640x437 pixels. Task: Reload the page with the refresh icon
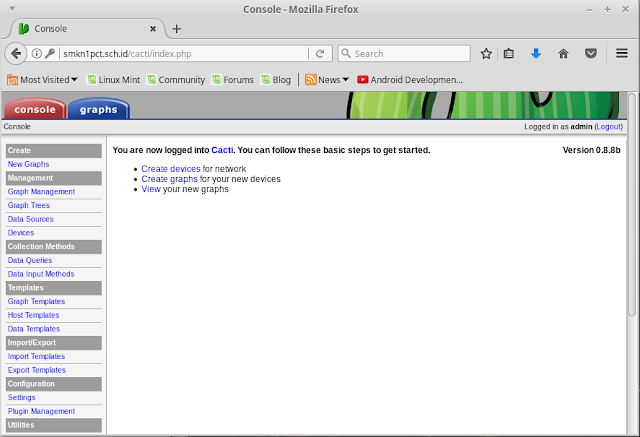coord(320,53)
